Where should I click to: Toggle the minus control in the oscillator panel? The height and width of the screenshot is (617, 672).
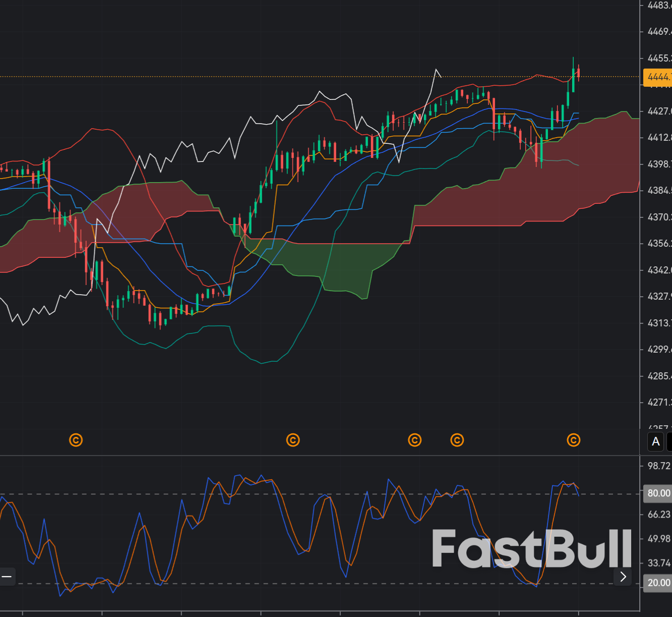(7, 577)
